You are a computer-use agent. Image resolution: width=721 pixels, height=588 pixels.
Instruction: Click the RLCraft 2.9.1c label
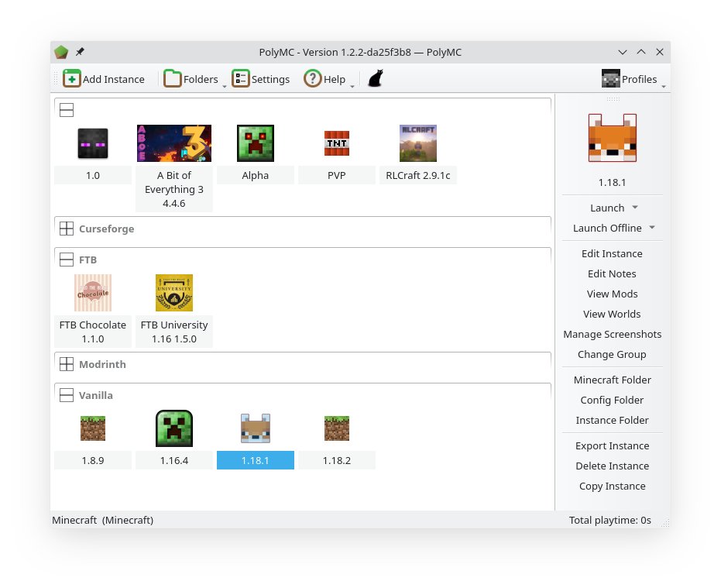point(418,175)
